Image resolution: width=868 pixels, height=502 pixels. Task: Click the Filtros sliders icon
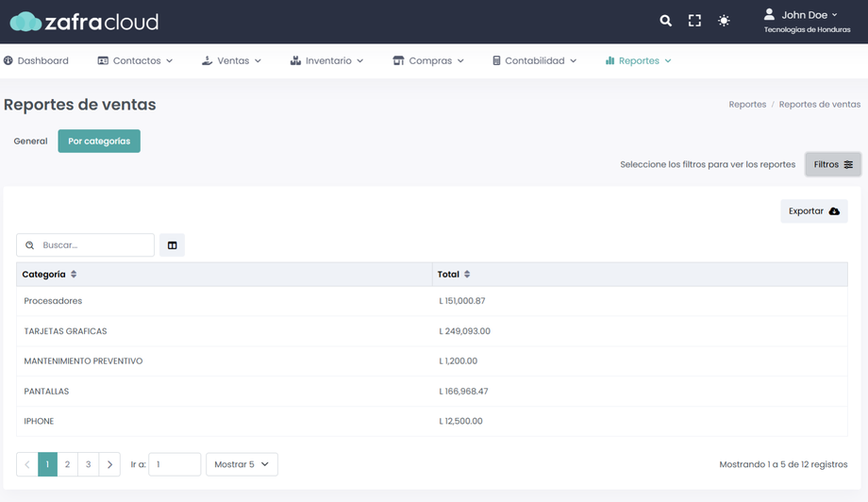click(848, 164)
